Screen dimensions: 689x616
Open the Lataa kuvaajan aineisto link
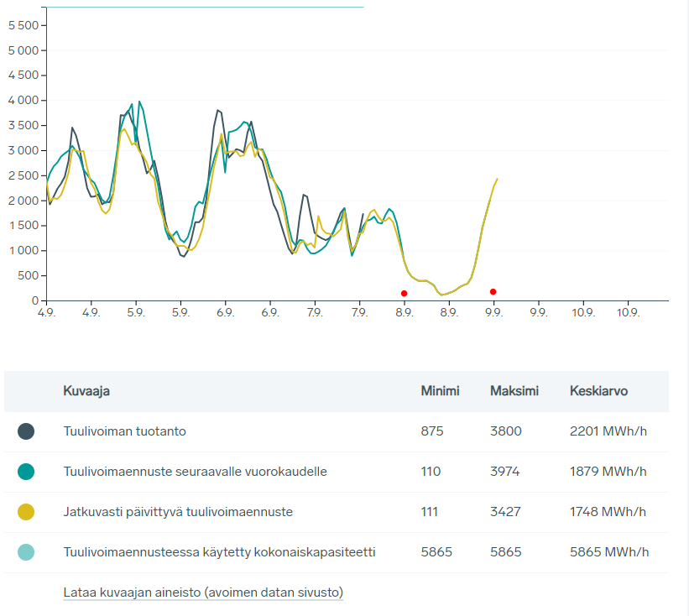pos(203,593)
